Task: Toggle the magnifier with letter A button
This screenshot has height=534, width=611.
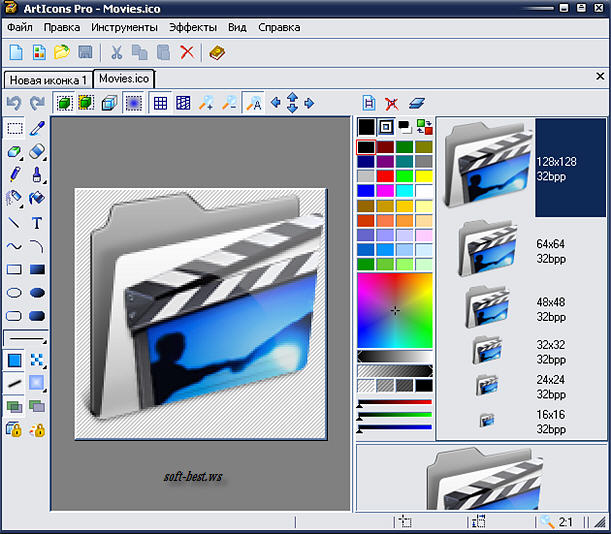Action: point(254,103)
